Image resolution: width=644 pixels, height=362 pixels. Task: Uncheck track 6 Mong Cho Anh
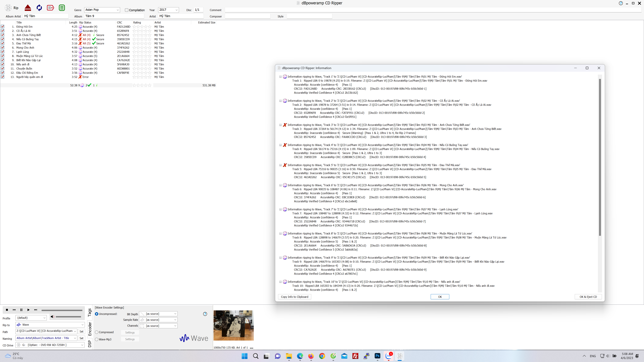click(3, 47)
